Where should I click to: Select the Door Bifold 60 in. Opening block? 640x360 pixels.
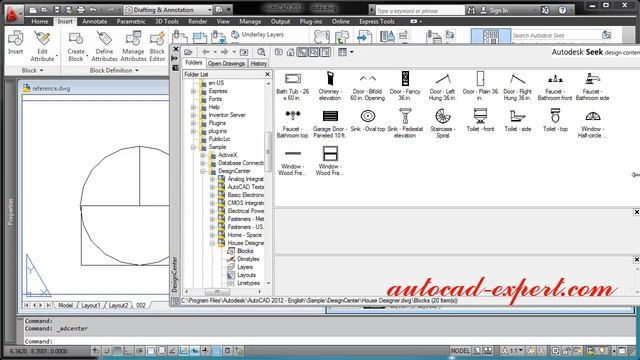coord(367,86)
